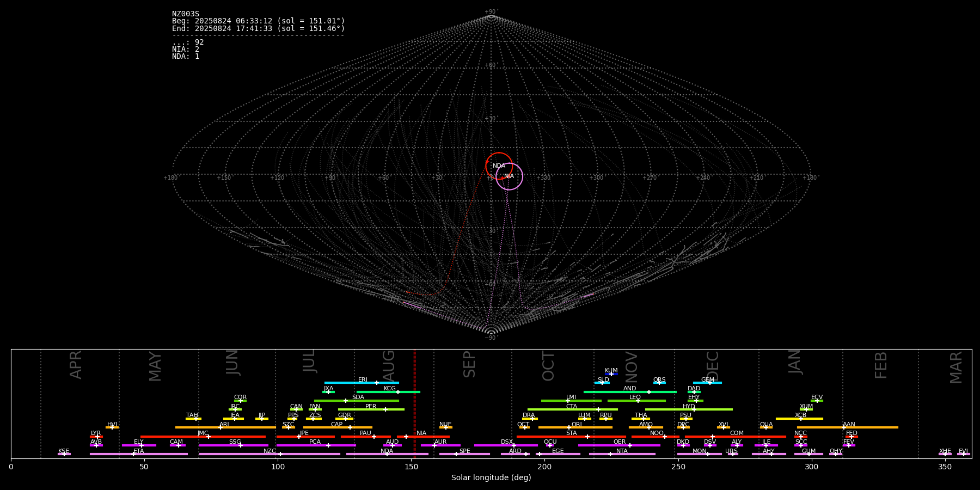Image resolution: width=980 pixels, height=490 pixels.
Task: Select the JMC shower bar label
Action: tap(203, 433)
